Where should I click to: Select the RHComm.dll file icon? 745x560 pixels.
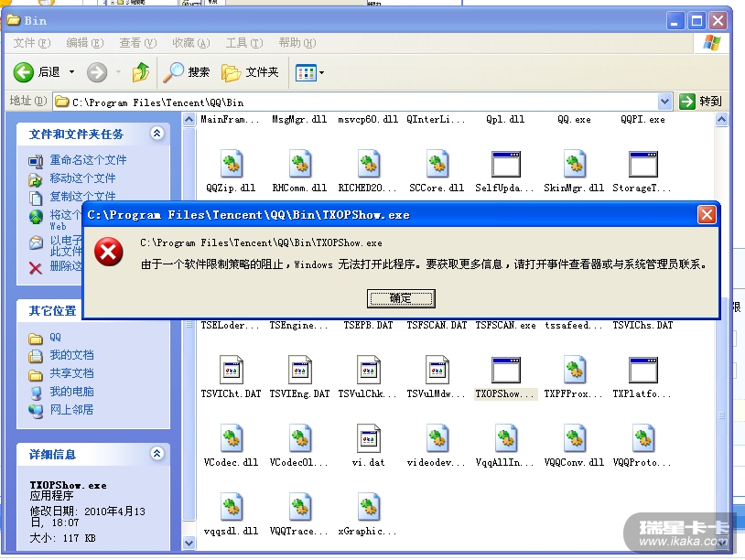(x=299, y=164)
